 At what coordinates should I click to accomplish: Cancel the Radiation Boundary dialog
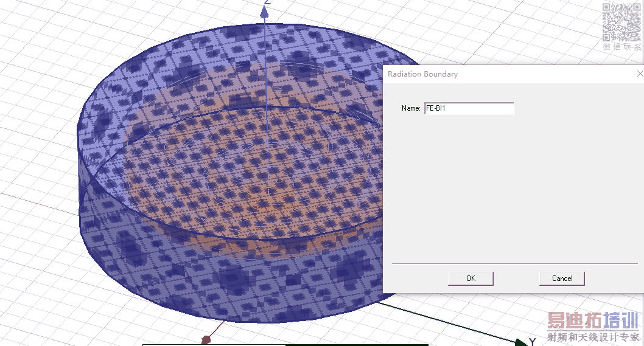[x=562, y=279]
